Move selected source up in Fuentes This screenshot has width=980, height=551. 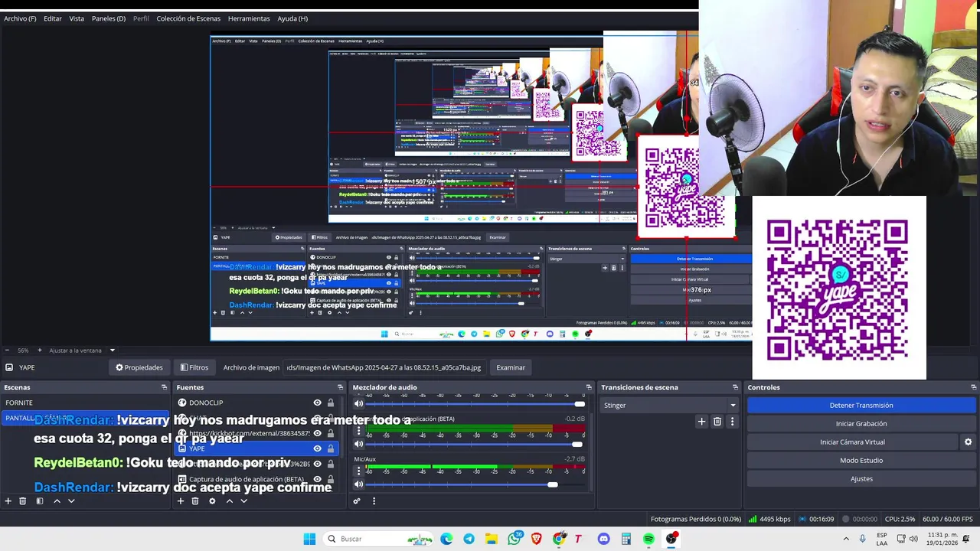pos(229,501)
